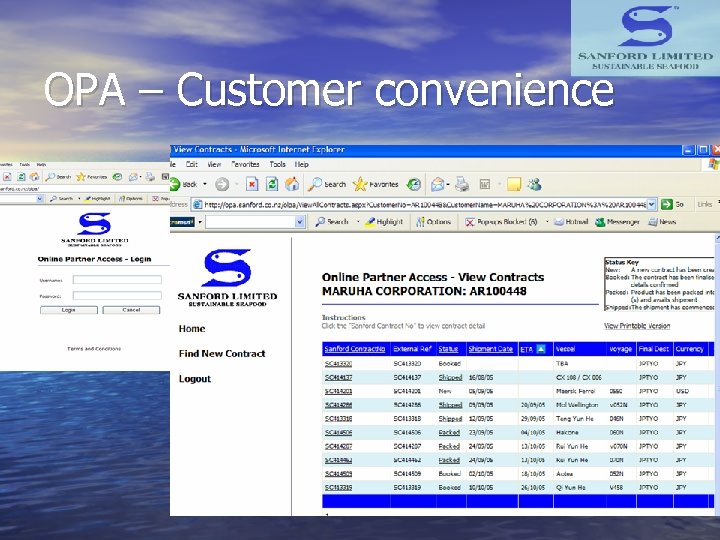Go to browser Home page icon
This screenshot has height=540, width=720.
[x=292, y=185]
